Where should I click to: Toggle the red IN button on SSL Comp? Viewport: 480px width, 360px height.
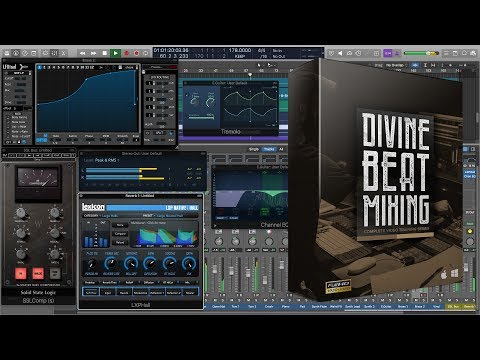tap(21, 274)
